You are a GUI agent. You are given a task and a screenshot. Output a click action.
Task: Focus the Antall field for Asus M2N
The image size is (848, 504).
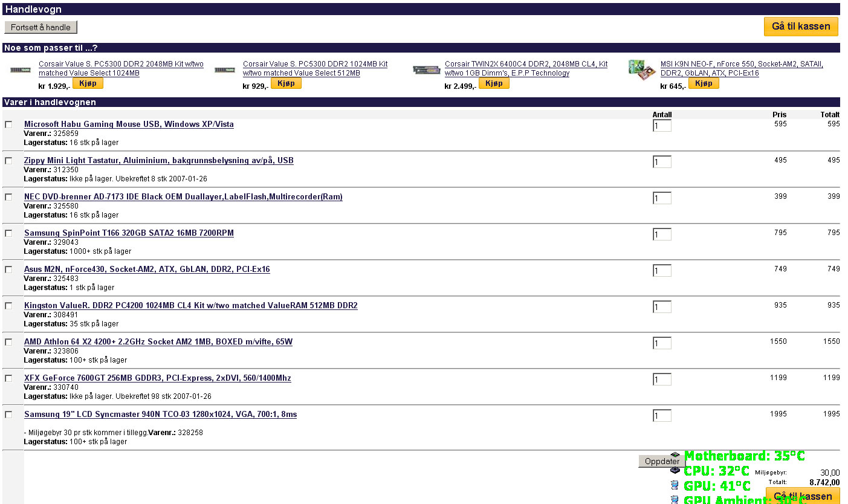coord(662,271)
